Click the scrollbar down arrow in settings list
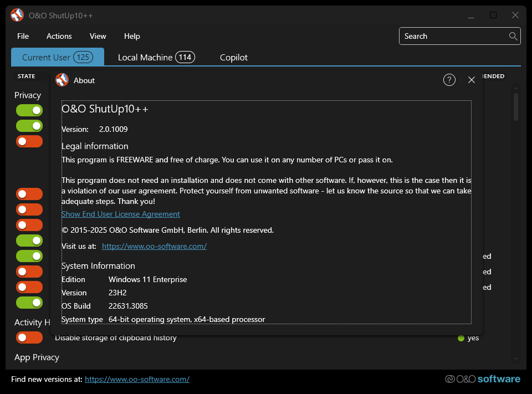 (516, 359)
